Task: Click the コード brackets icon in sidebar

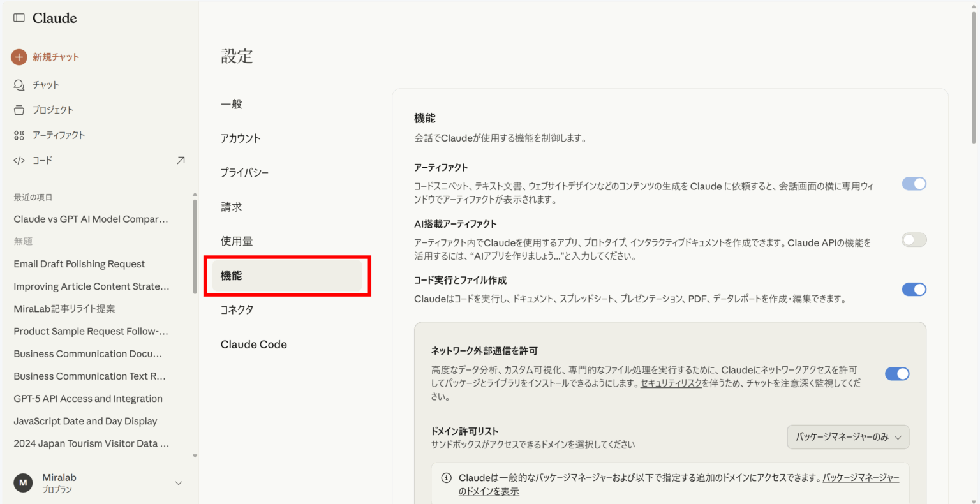Action: [19, 161]
